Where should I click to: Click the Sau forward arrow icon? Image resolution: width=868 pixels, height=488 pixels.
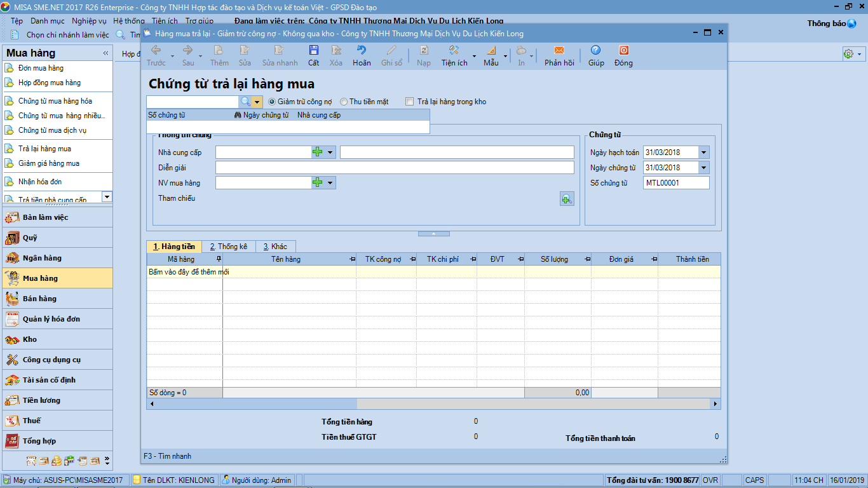click(188, 50)
